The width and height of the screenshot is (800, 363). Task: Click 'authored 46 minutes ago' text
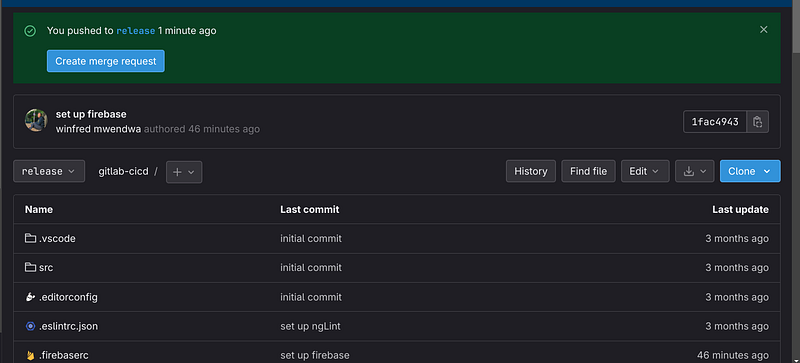pos(202,129)
